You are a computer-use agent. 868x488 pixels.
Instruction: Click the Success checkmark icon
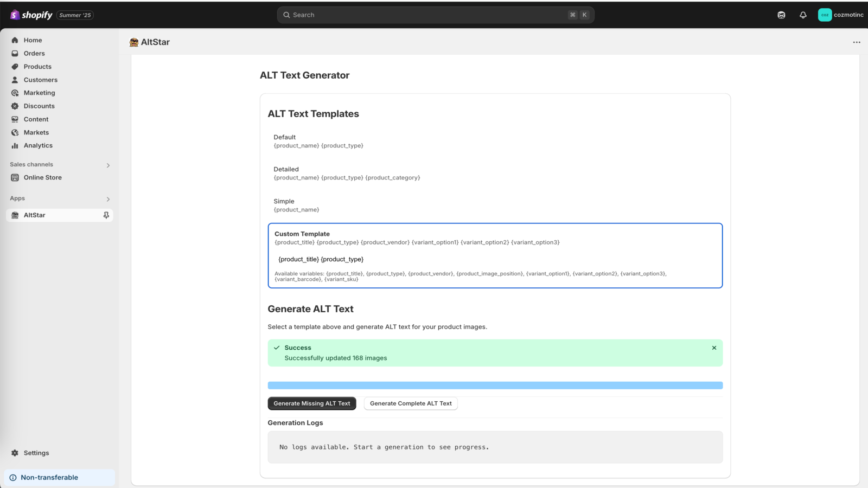(277, 348)
